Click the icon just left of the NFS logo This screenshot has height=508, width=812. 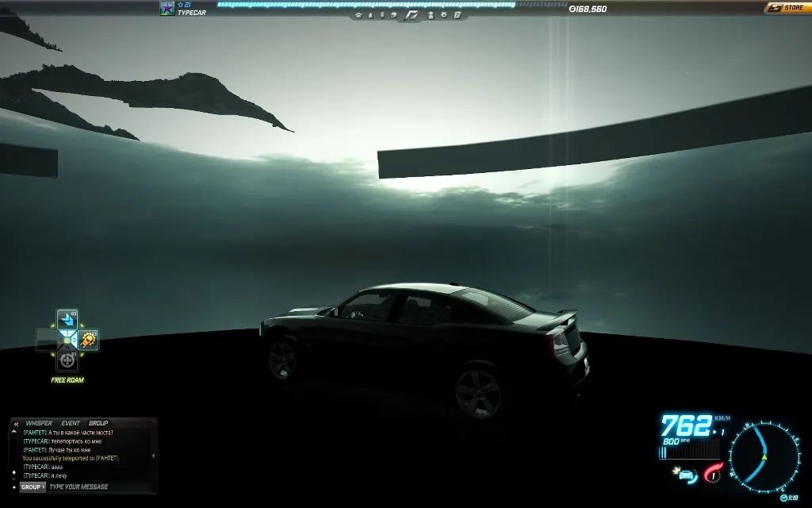[394, 16]
